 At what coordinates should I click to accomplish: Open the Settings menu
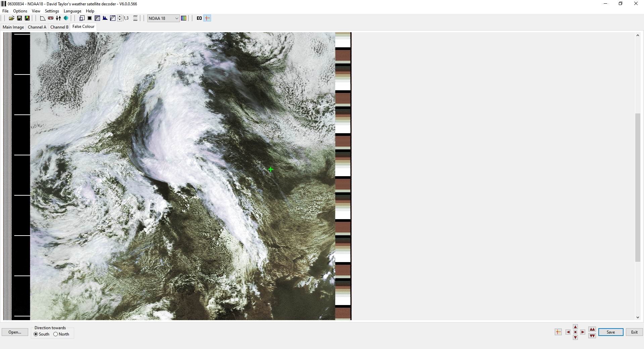tap(52, 11)
